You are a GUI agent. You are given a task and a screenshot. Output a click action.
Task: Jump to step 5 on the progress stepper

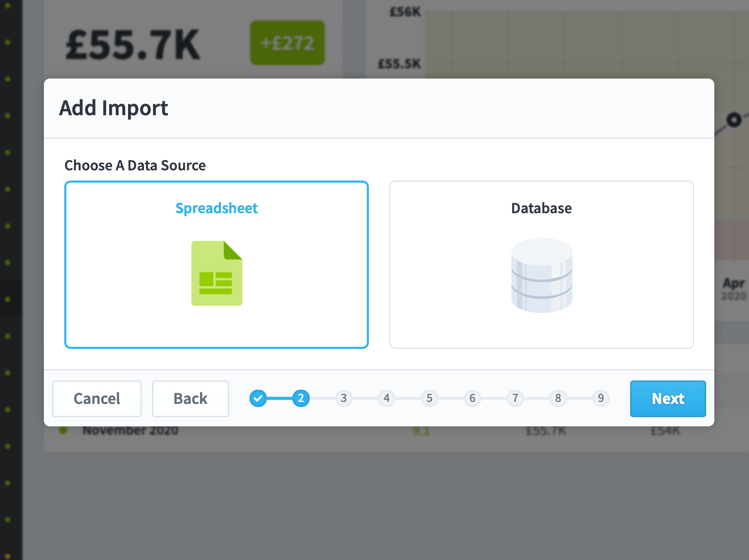(430, 398)
